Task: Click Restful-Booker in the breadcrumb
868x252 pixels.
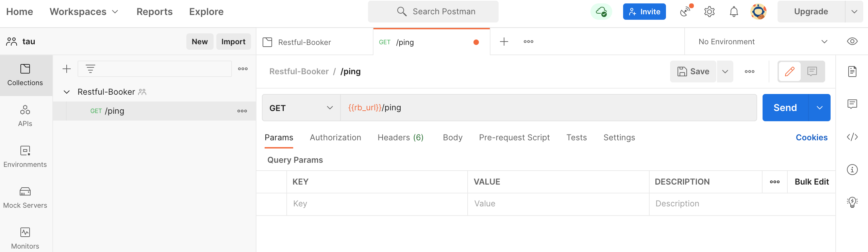Action: click(x=299, y=72)
